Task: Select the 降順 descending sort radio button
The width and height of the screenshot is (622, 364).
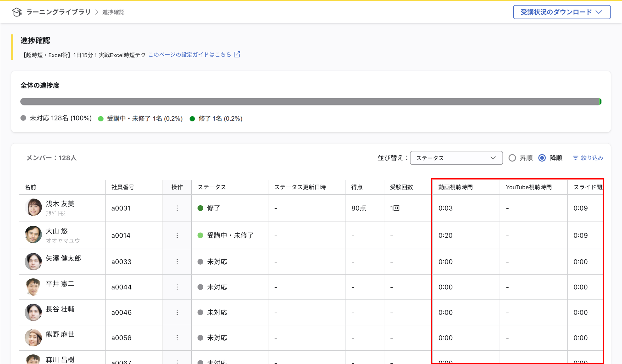Action: (542, 158)
